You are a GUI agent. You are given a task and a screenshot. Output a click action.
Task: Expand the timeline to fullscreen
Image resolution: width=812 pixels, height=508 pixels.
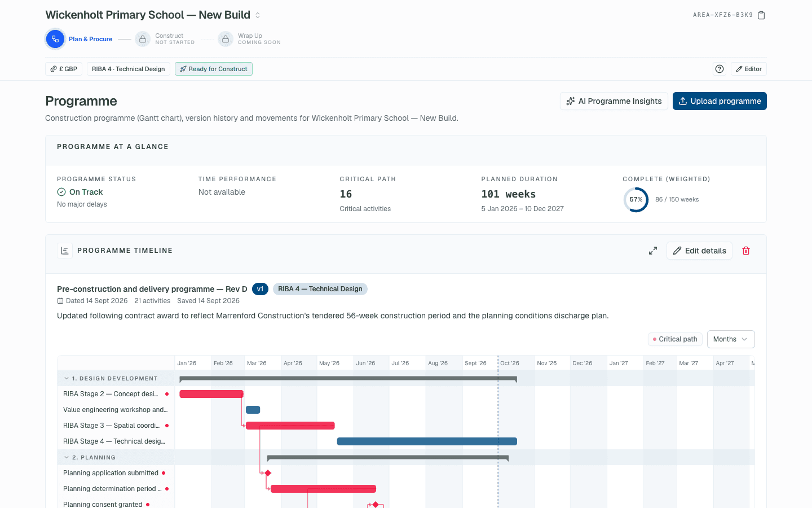tap(653, 251)
